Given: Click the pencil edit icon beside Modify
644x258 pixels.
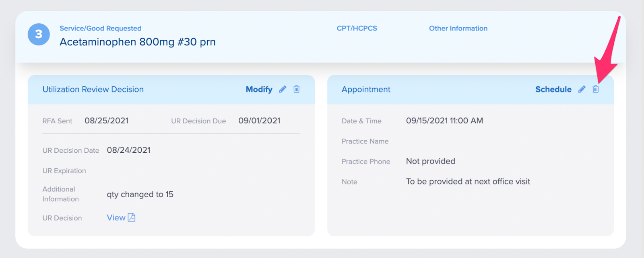Looking at the screenshot, I should (283, 89).
